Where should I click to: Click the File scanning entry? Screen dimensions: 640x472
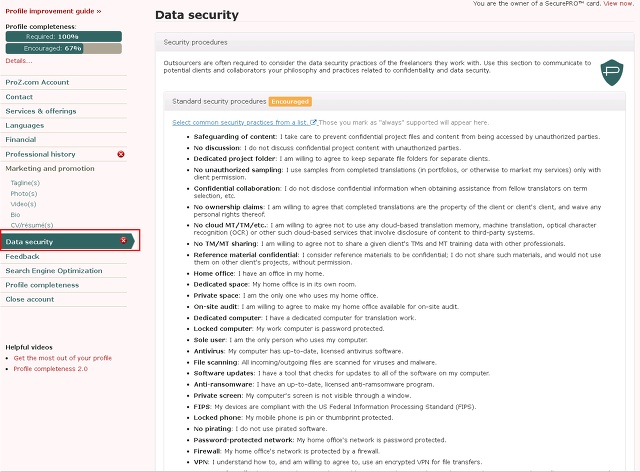tap(315, 362)
